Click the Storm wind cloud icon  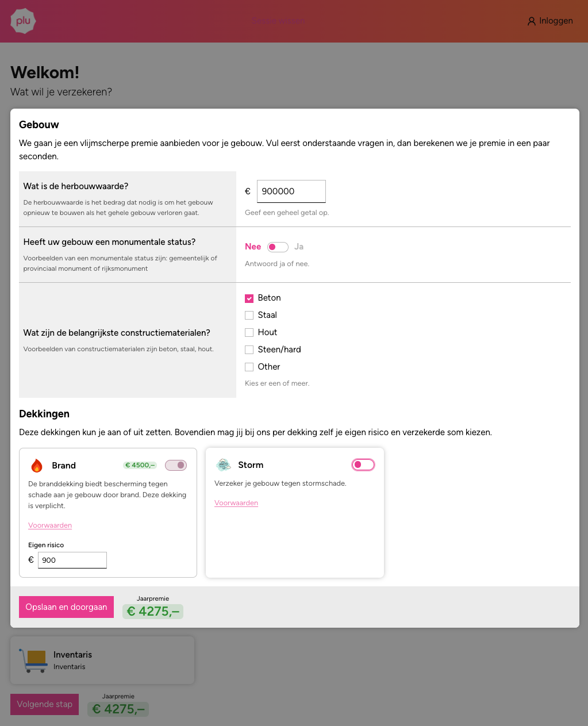pos(223,465)
